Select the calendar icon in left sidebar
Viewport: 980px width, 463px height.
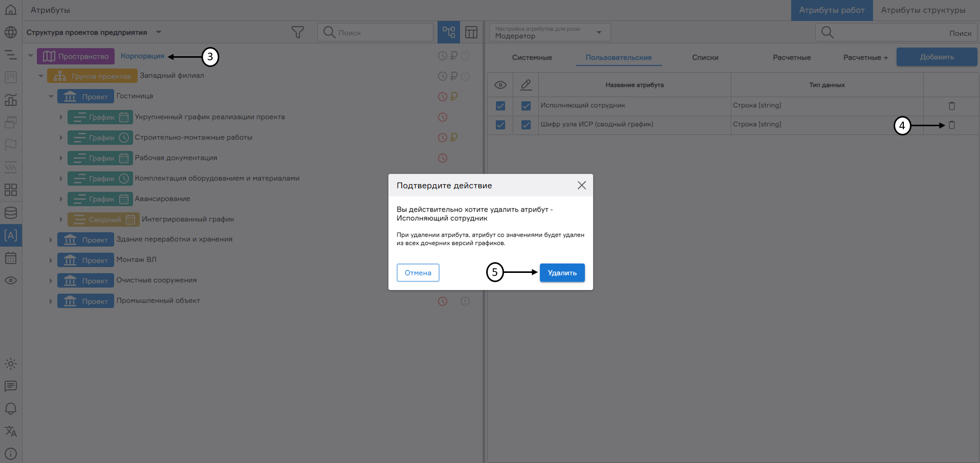point(11,258)
